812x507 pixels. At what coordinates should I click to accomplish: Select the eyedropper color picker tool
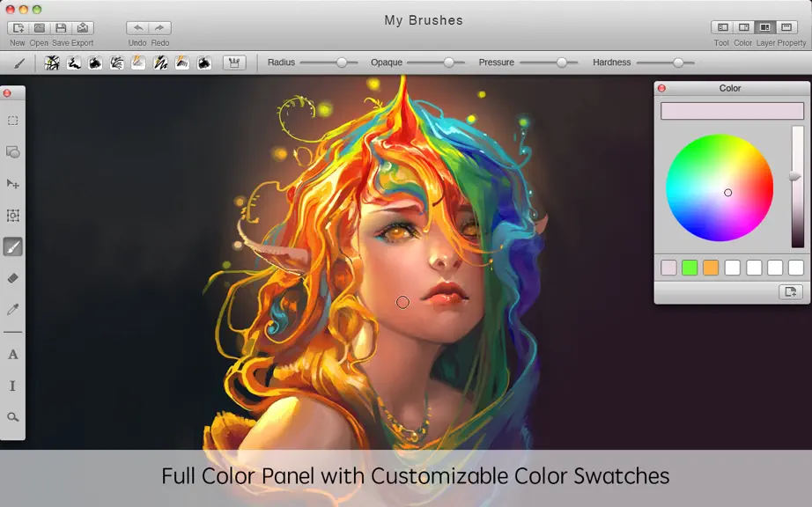(13, 309)
